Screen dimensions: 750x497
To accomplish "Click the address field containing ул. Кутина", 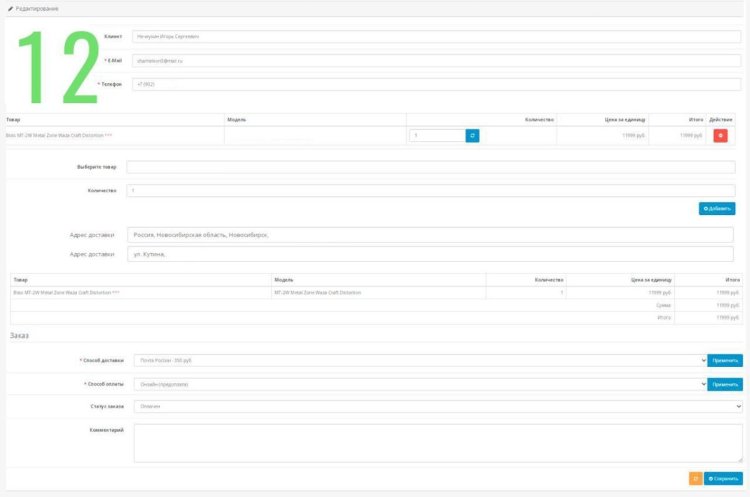I will pyautogui.click(x=430, y=254).
